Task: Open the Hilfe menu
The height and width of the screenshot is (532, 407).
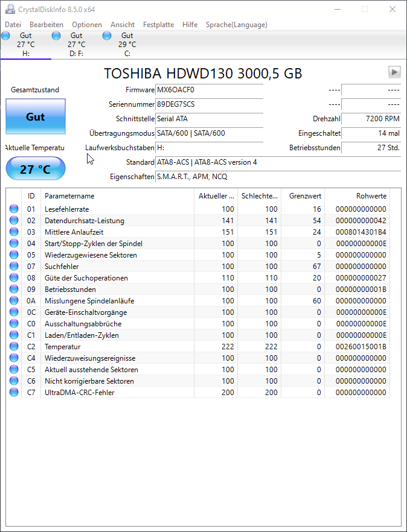Action: [190, 24]
